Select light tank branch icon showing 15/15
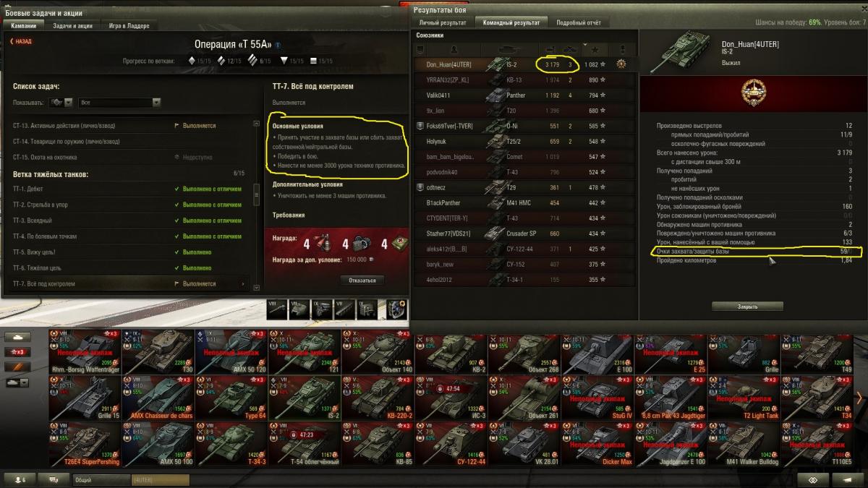The image size is (868, 488). click(192, 61)
